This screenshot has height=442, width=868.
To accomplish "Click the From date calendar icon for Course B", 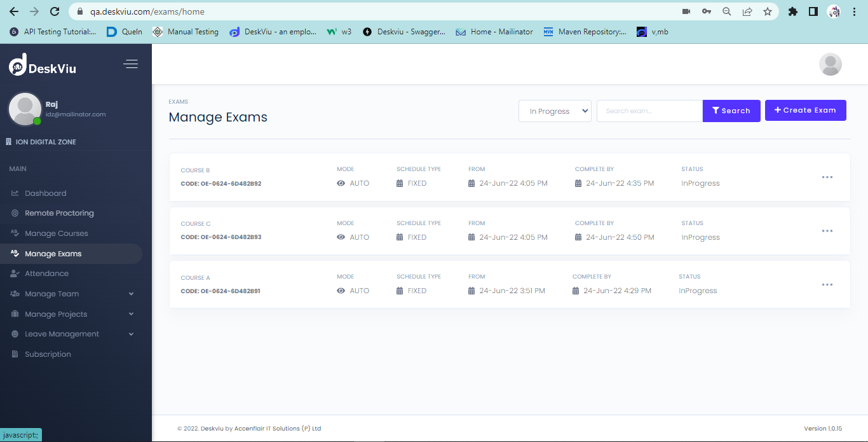I will pyautogui.click(x=471, y=183).
